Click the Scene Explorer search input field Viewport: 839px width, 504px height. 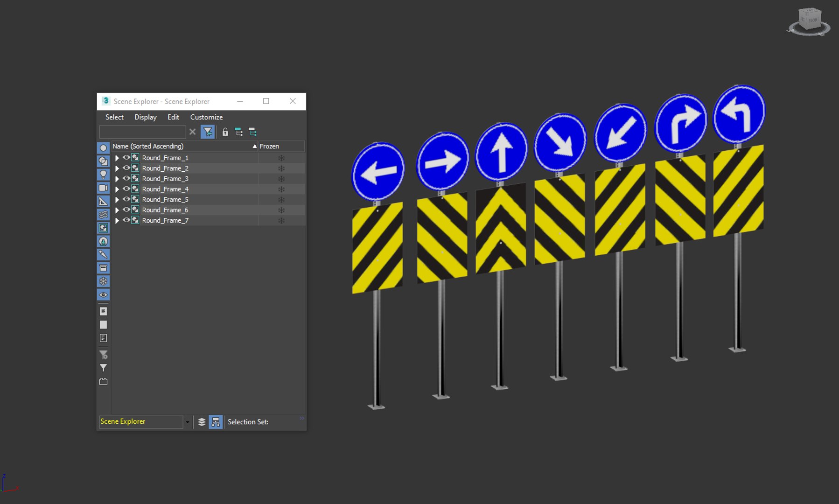[x=142, y=132]
